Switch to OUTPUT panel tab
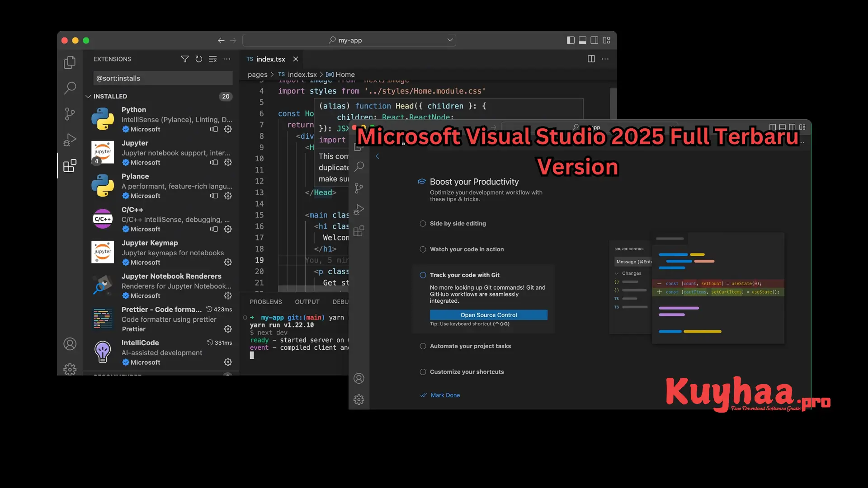868x488 pixels. (x=307, y=302)
